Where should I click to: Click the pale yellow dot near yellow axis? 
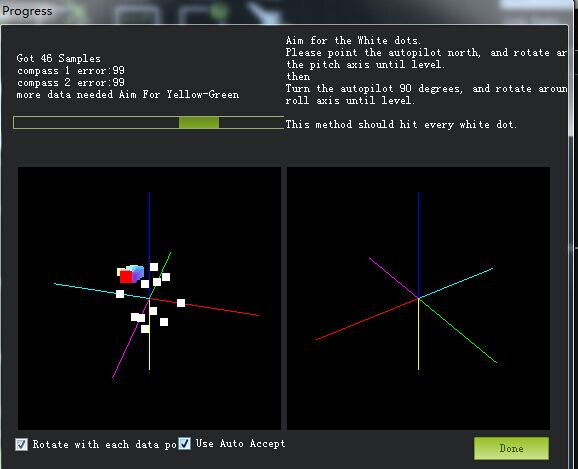point(145,329)
